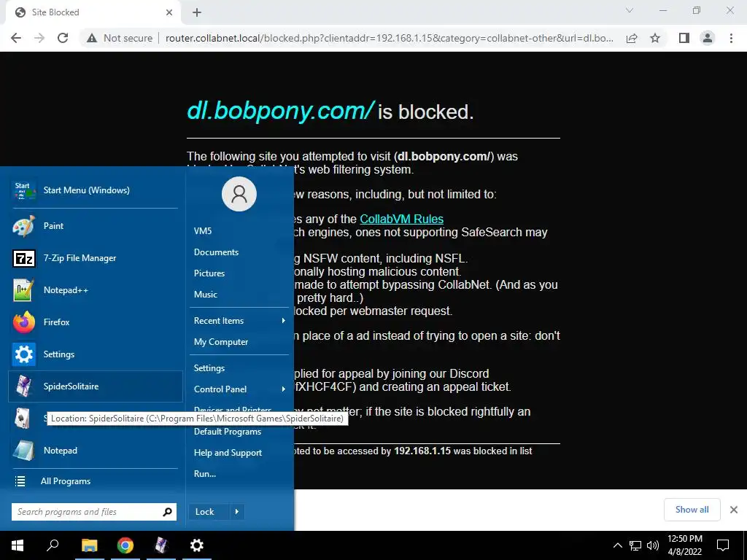Show All Programs list

point(96,481)
